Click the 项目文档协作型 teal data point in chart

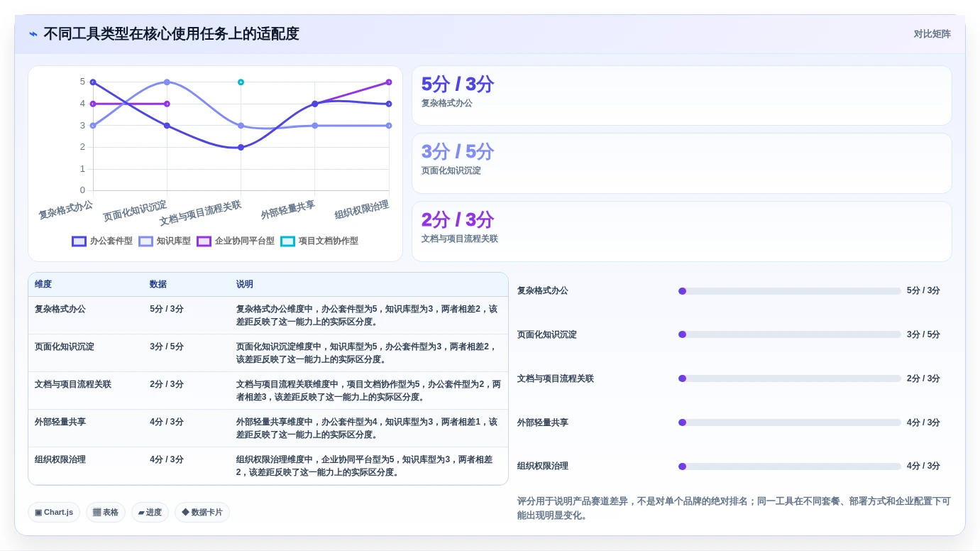[x=241, y=82]
